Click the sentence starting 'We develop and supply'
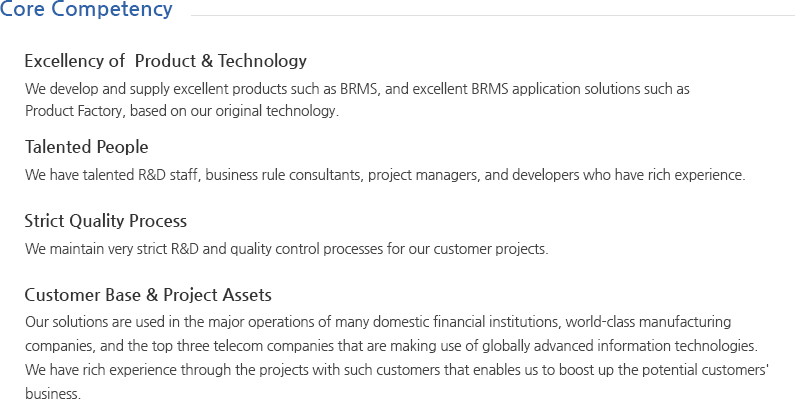This screenshot has height=410, width=796. [357, 88]
